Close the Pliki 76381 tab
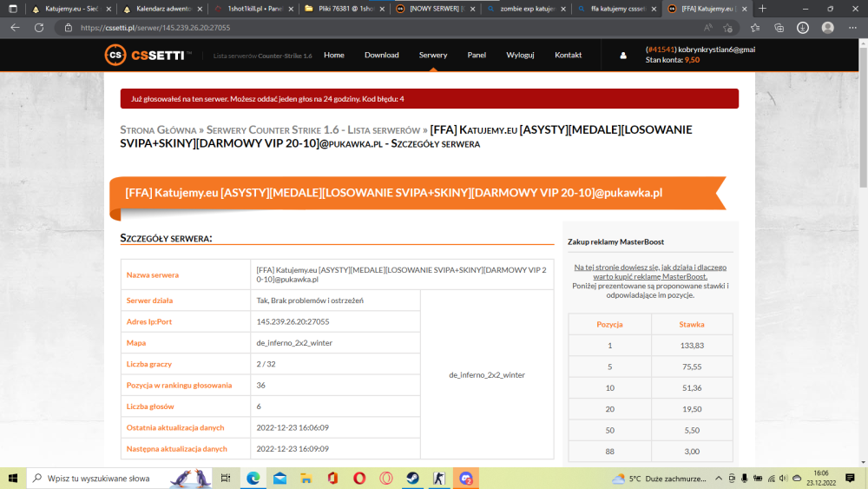The height and width of the screenshot is (489, 868). coord(382,9)
